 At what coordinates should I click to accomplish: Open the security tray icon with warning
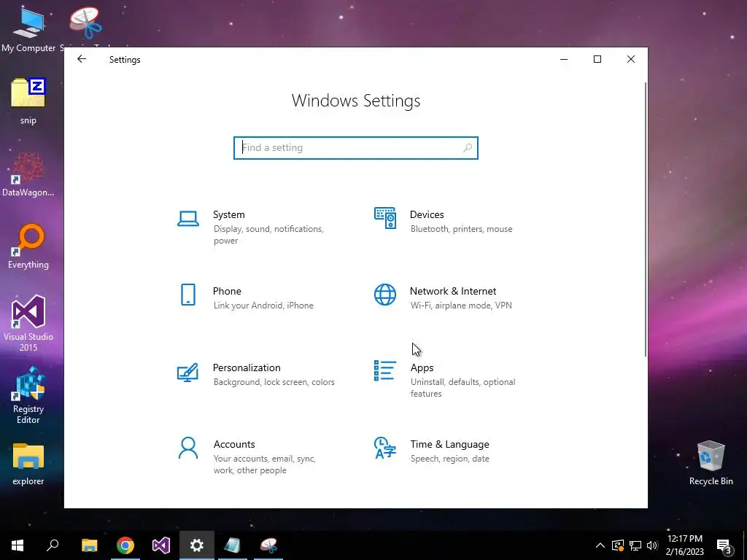618,545
